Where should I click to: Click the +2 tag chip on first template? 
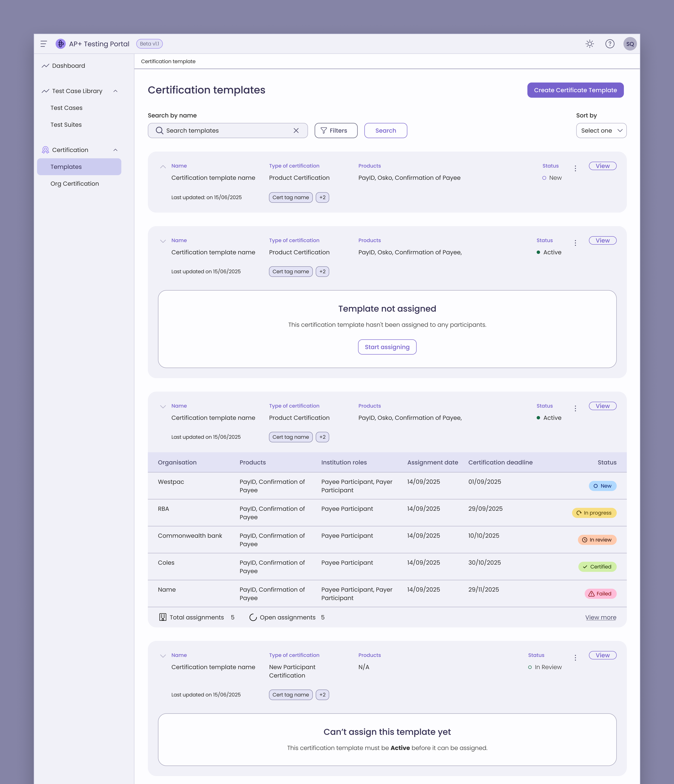pos(322,198)
